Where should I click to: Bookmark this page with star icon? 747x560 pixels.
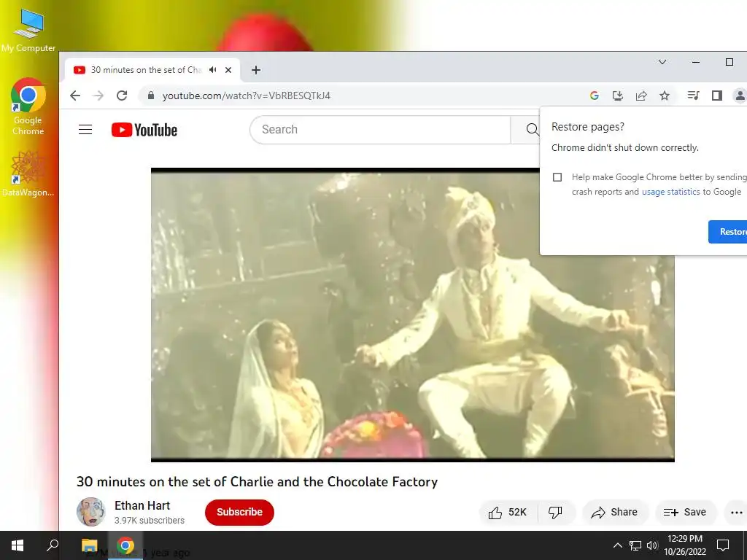665,96
